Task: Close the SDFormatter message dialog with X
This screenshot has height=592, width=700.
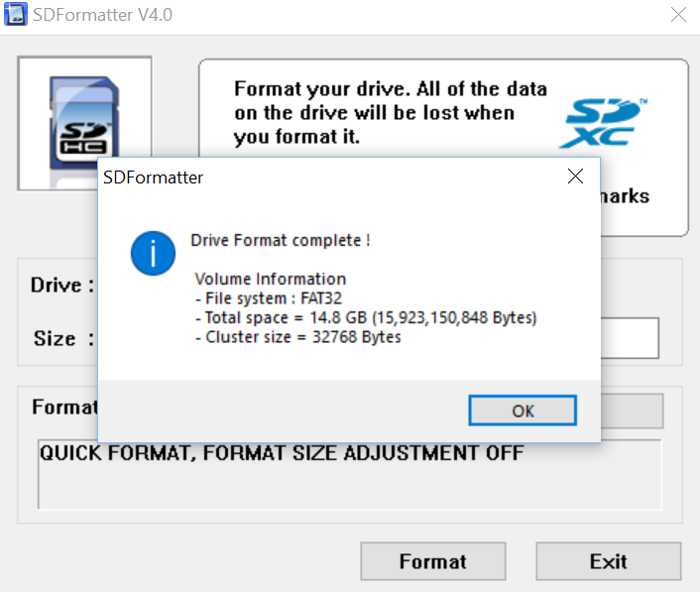Action: click(x=574, y=178)
